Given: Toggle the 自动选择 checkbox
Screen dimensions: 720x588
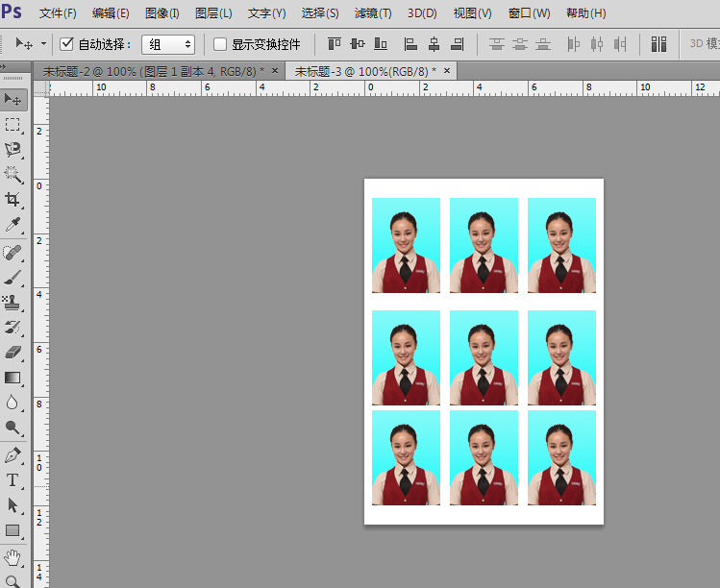Looking at the screenshot, I should (x=67, y=44).
